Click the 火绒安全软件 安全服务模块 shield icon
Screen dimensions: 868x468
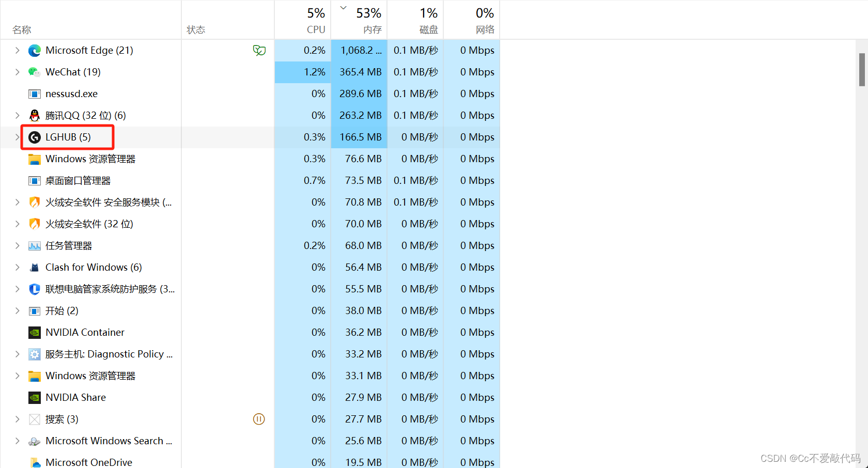coord(35,202)
